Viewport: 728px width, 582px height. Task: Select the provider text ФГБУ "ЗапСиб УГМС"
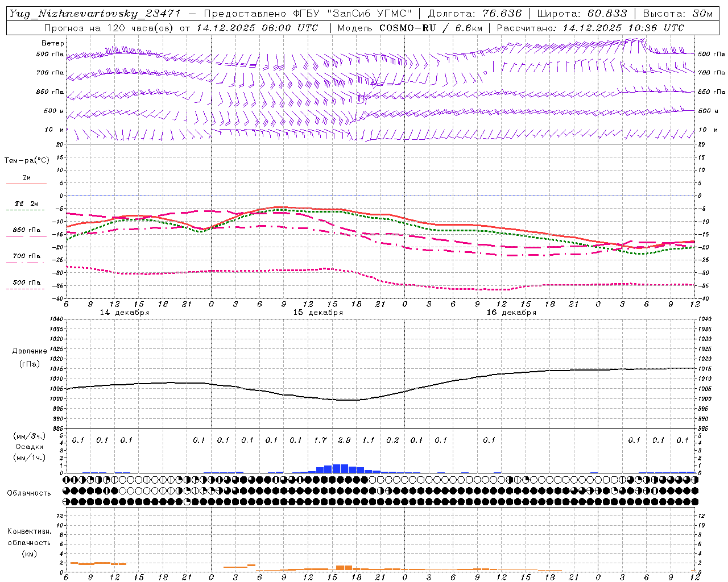[x=351, y=14]
